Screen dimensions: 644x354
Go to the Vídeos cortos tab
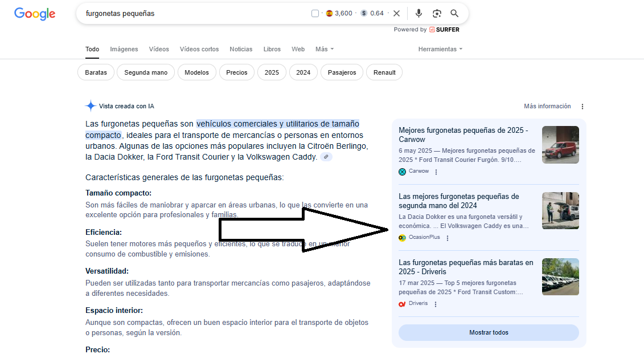coord(199,49)
